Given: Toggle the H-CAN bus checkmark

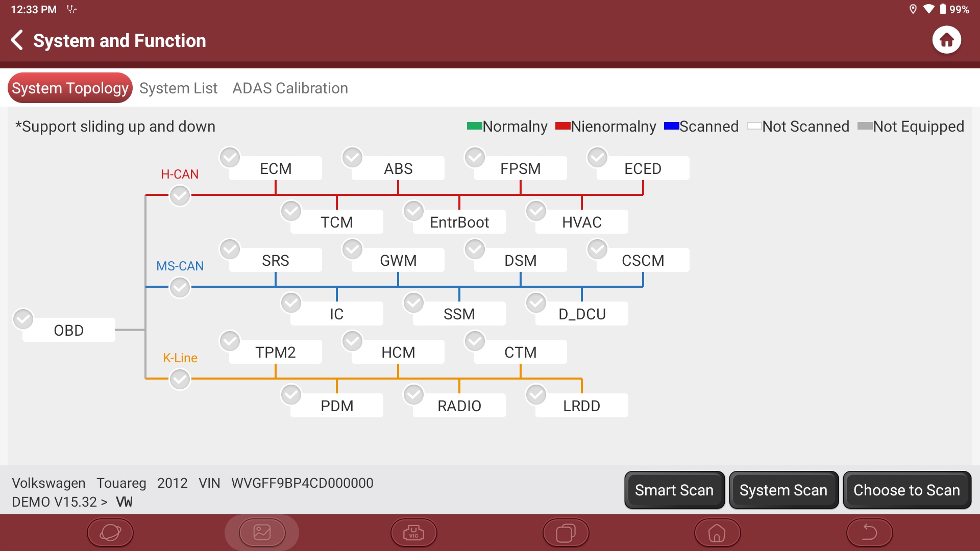Looking at the screenshot, I should point(180,195).
